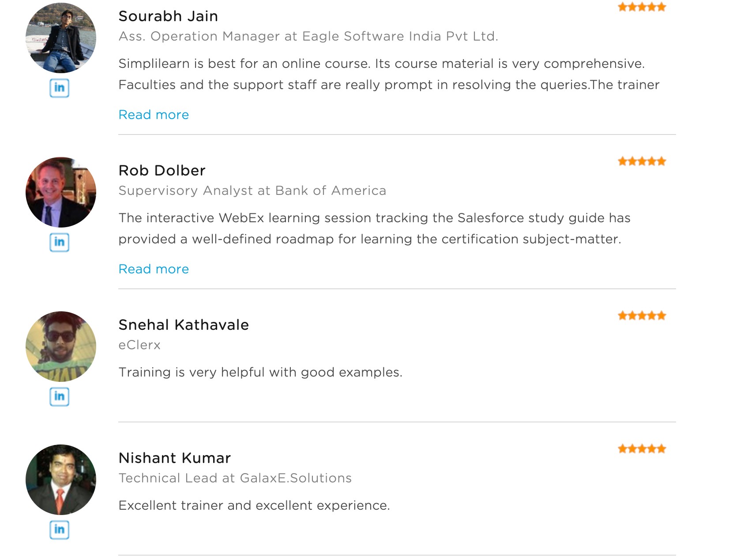Click Rob Dolber's five-star rating
This screenshot has width=729, height=560.
[x=642, y=161]
